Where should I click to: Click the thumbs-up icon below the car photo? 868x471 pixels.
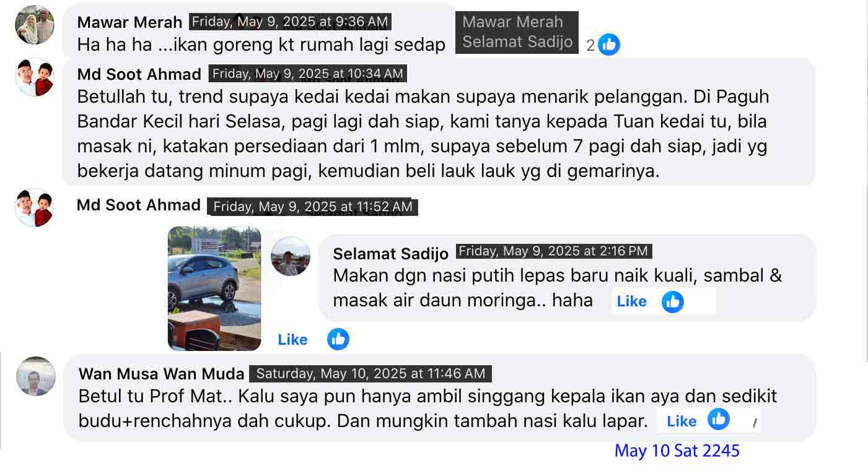(338, 339)
